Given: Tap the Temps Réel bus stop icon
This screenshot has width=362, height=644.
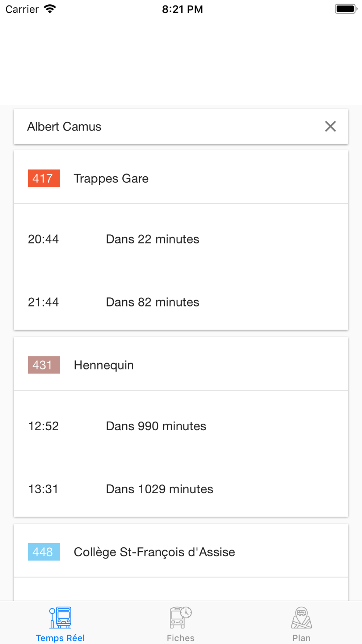Looking at the screenshot, I should click(60, 618).
